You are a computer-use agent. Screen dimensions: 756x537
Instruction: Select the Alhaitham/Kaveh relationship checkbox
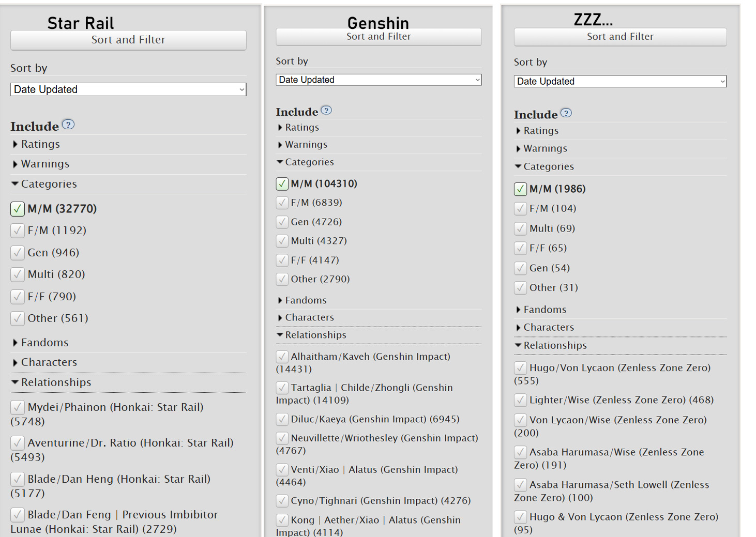[282, 357]
